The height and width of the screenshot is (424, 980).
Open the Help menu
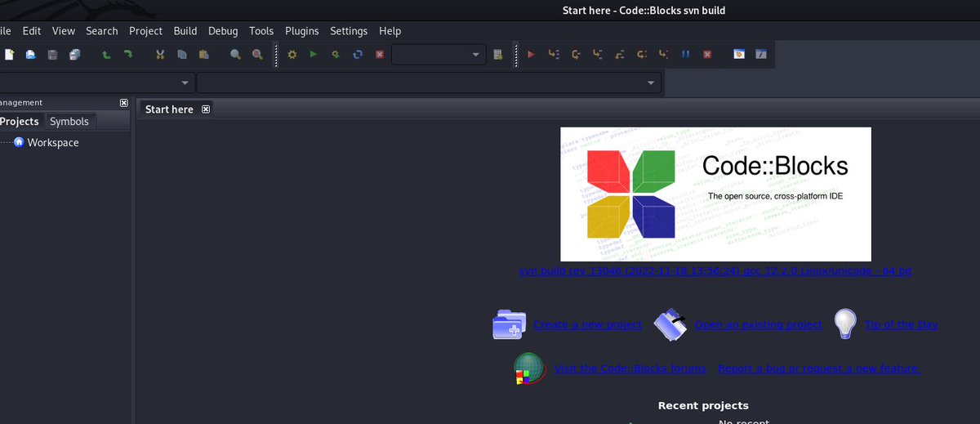(x=390, y=31)
